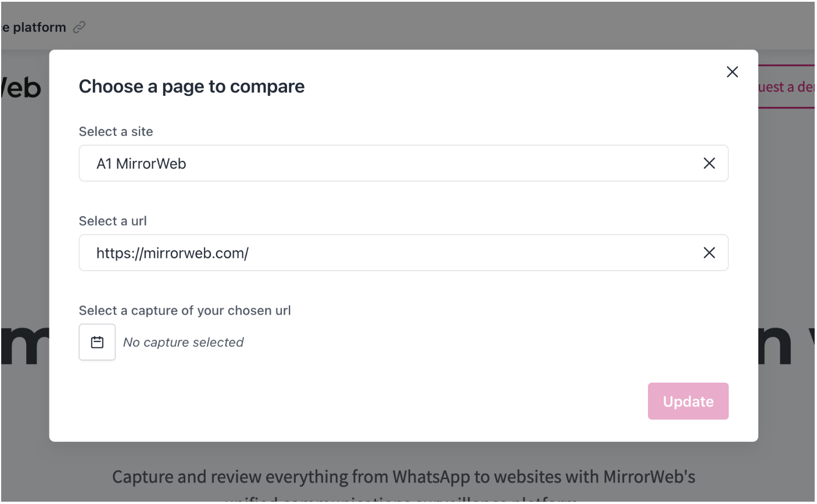Click the A1 MirrorWeb text value

141,164
